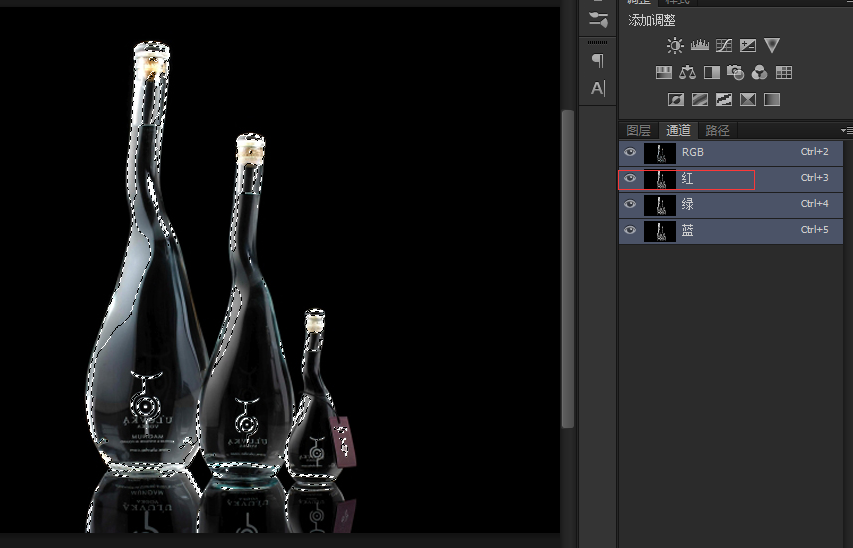Image resolution: width=853 pixels, height=548 pixels.
Task: Hide the RGB composite channel
Action: 630,152
